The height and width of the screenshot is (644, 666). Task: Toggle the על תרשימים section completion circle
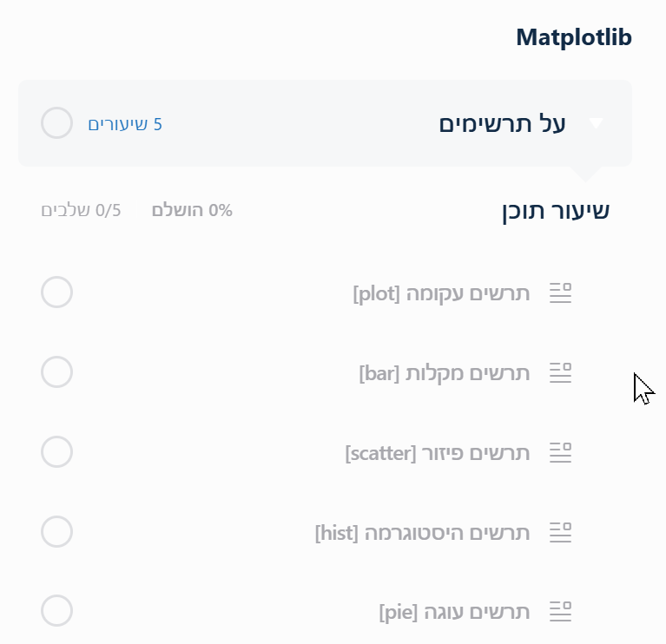(x=56, y=123)
